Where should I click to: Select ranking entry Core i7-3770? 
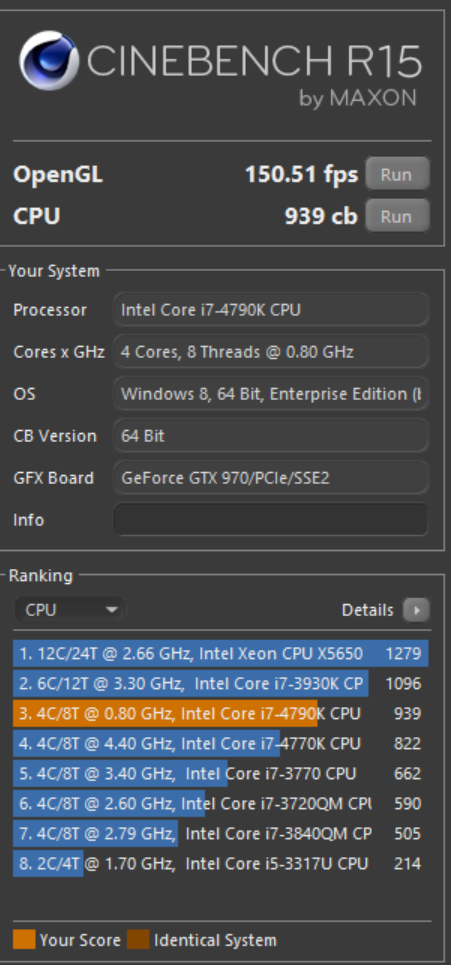pos(221,774)
